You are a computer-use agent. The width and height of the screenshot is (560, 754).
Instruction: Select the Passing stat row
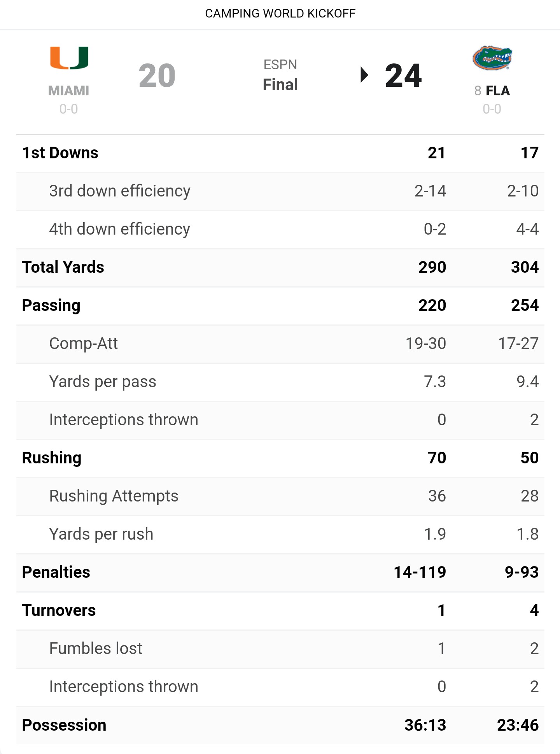[x=280, y=305]
